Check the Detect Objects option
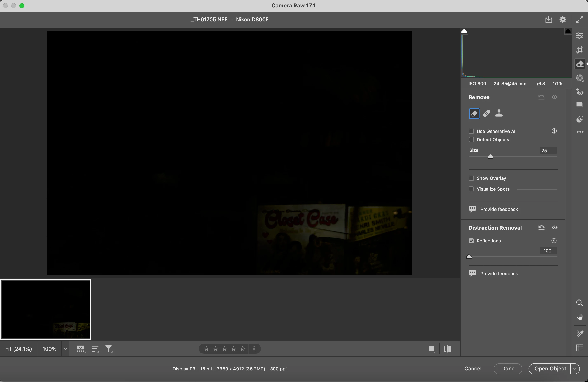Image resolution: width=588 pixels, height=382 pixels. [x=471, y=140]
